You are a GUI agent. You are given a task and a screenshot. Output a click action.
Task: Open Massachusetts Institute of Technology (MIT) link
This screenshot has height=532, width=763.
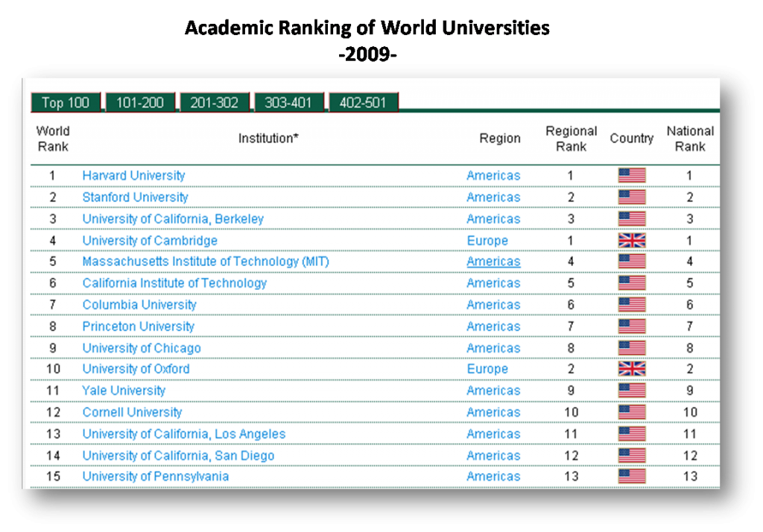coord(206,262)
